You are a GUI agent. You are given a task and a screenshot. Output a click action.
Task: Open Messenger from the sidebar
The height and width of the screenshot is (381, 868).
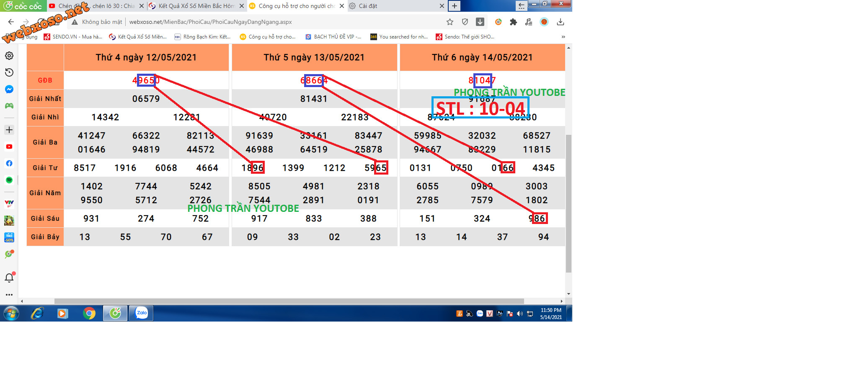tap(9, 89)
